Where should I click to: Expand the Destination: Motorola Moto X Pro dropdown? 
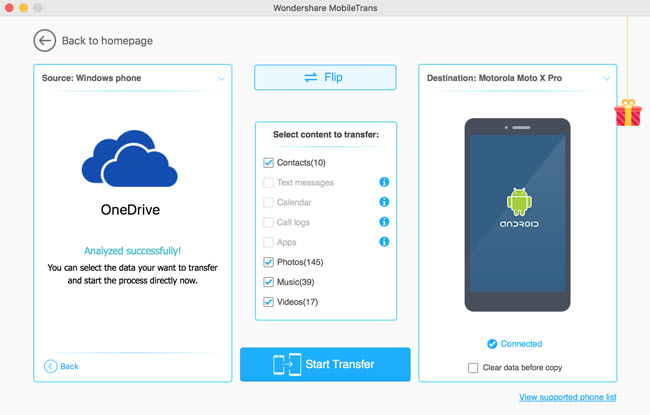click(x=606, y=78)
